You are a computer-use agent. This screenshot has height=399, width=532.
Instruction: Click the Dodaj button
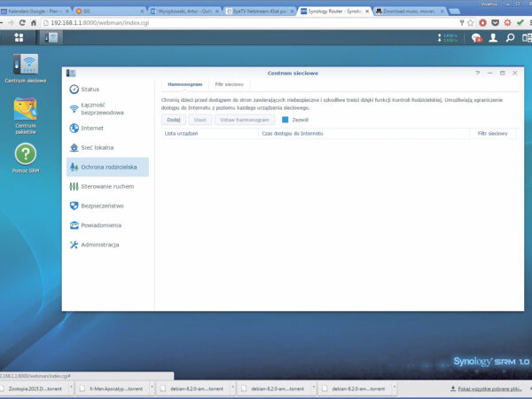click(173, 119)
